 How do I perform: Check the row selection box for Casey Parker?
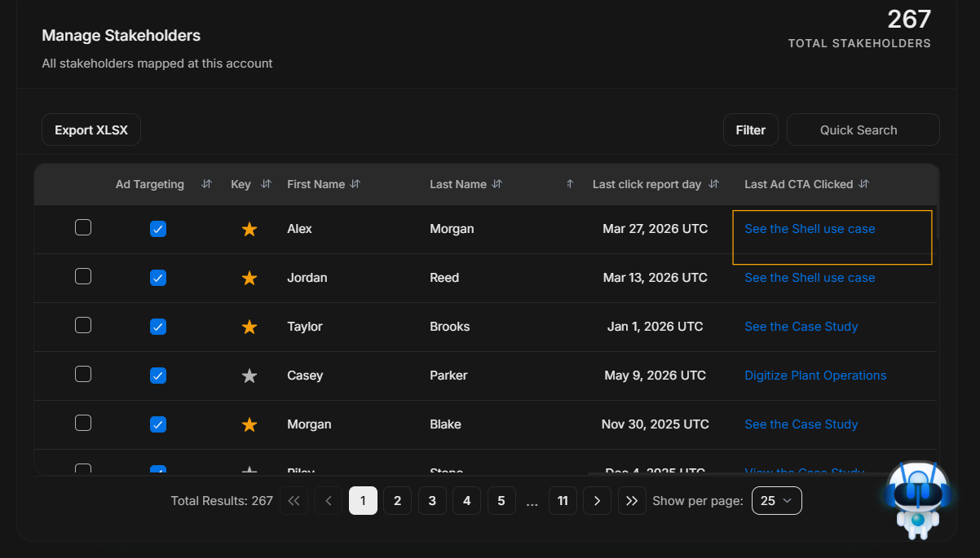(83, 374)
